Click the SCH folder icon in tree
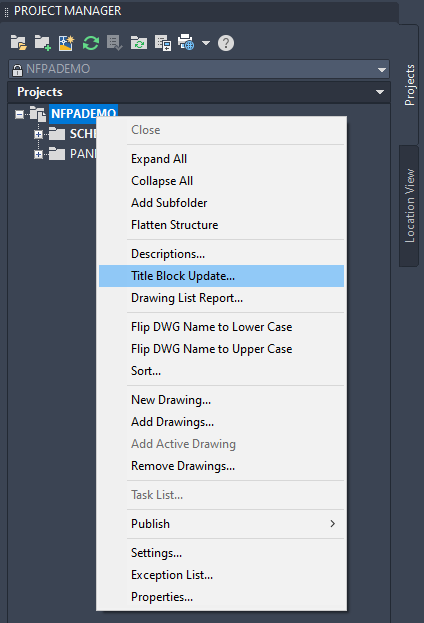 [x=57, y=134]
